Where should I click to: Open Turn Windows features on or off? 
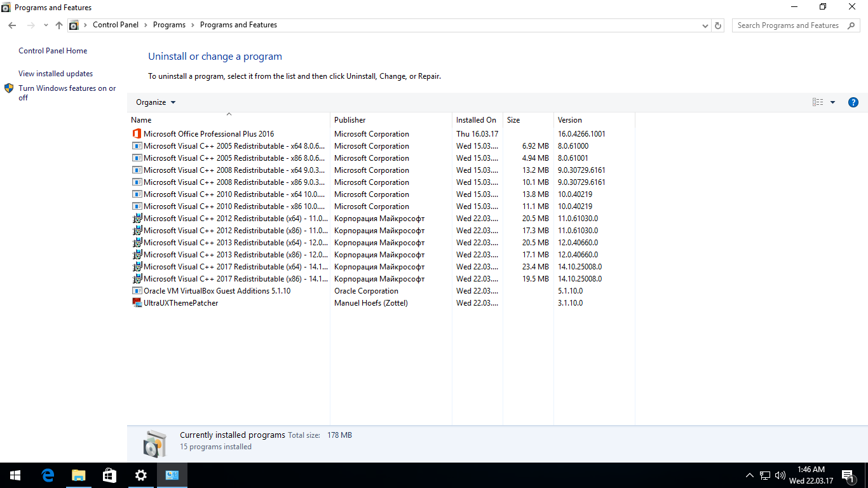(x=67, y=93)
